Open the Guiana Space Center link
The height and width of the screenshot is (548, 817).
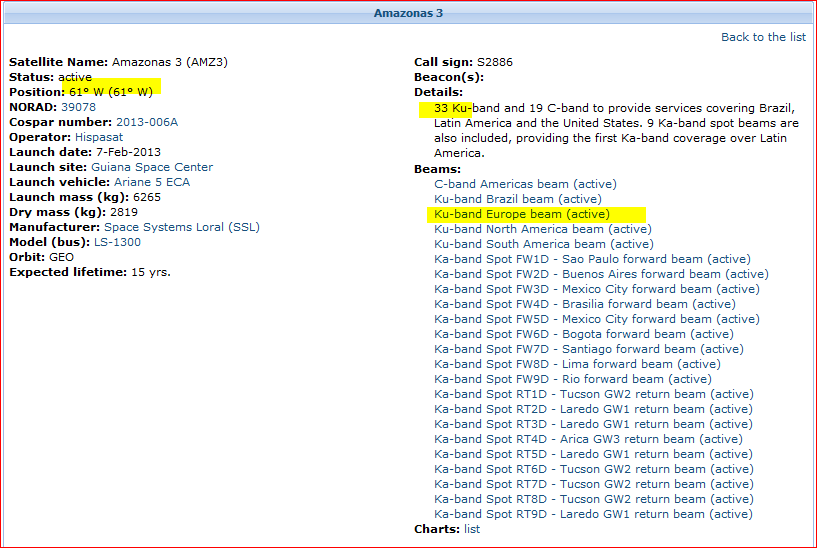coord(153,167)
